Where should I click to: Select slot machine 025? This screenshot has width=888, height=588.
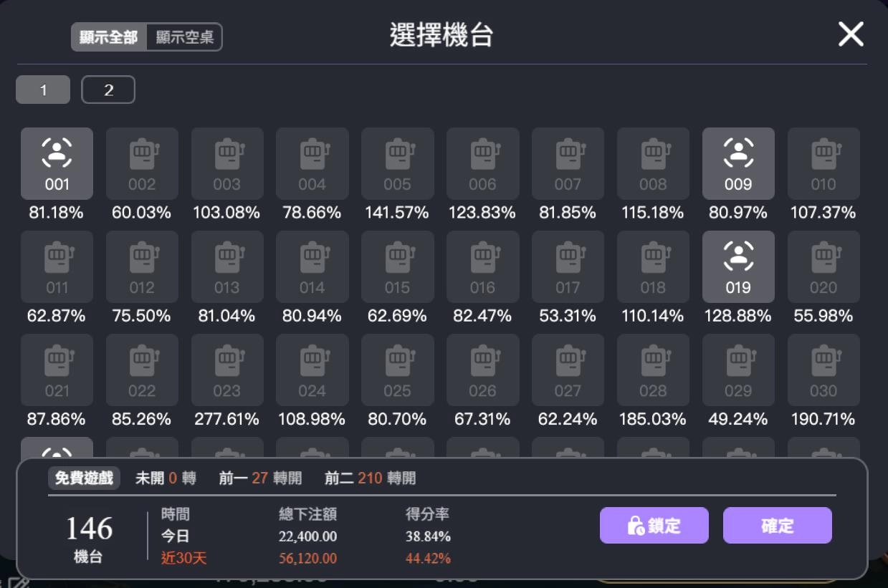point(398,370)
